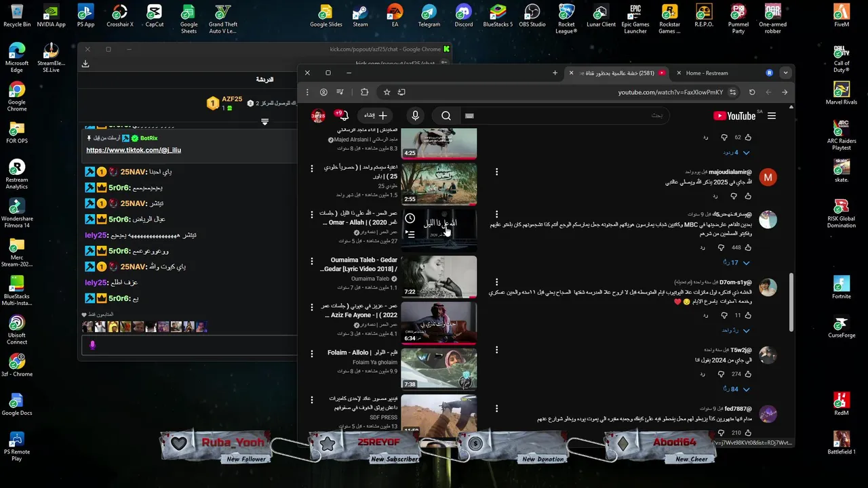Select the YouTube video tab (2581)
This screenshot has height=488, width=868.
tap(617, 73)
